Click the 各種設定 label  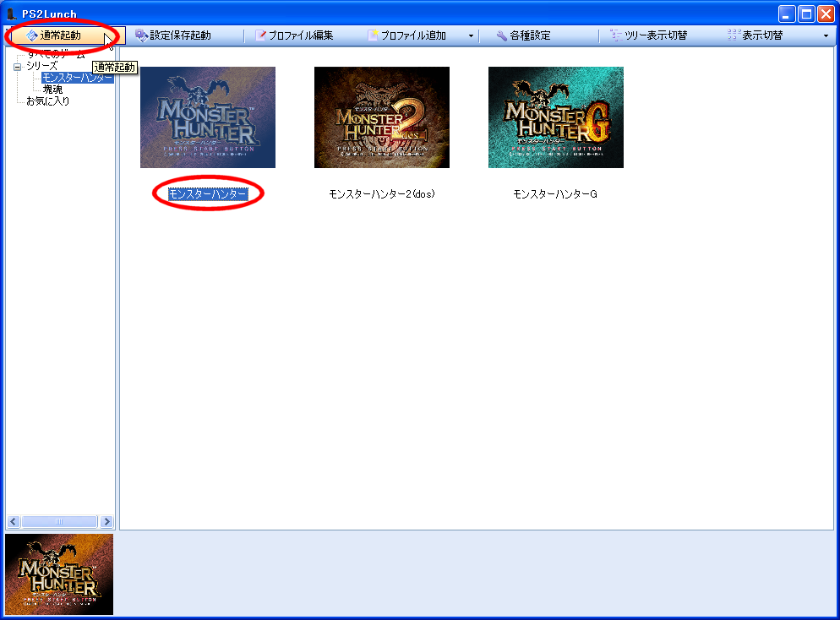[x=531, y=35]
